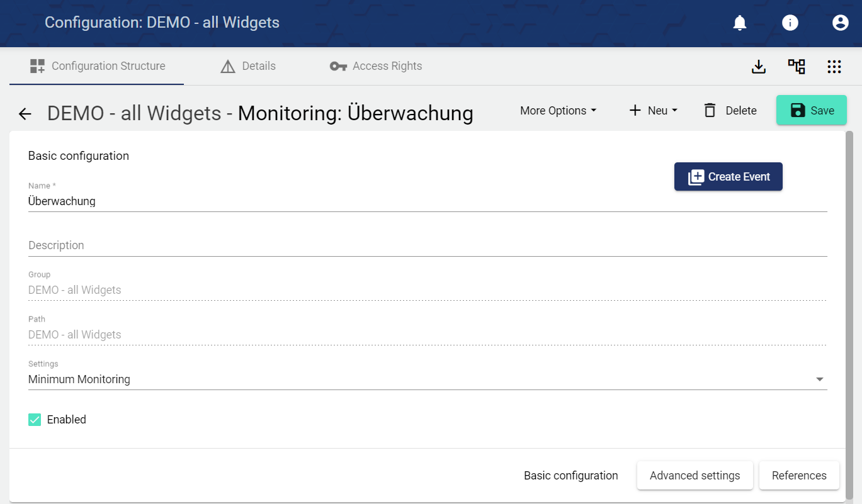Viewport: 862px width, 504px height.
Task: Open the notifications bell
Action: (x=740, y=23)
